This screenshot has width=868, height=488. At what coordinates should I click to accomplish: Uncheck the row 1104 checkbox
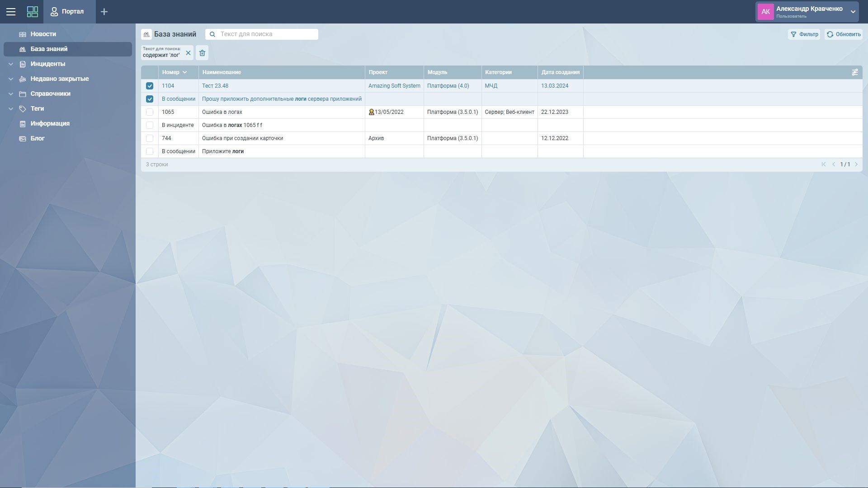click(150, 86)
